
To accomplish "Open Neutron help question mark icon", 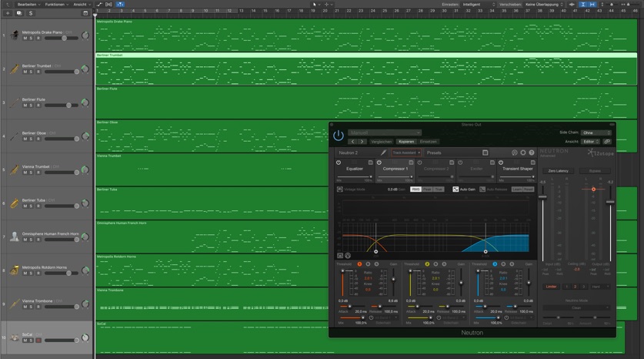I will pos(532,153).
